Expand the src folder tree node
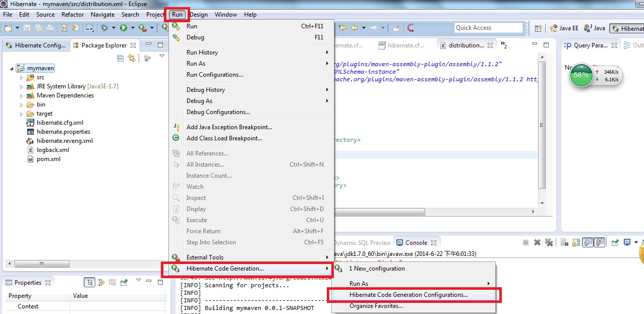Screen dimensions: 644x314 (x=22, y=78)
